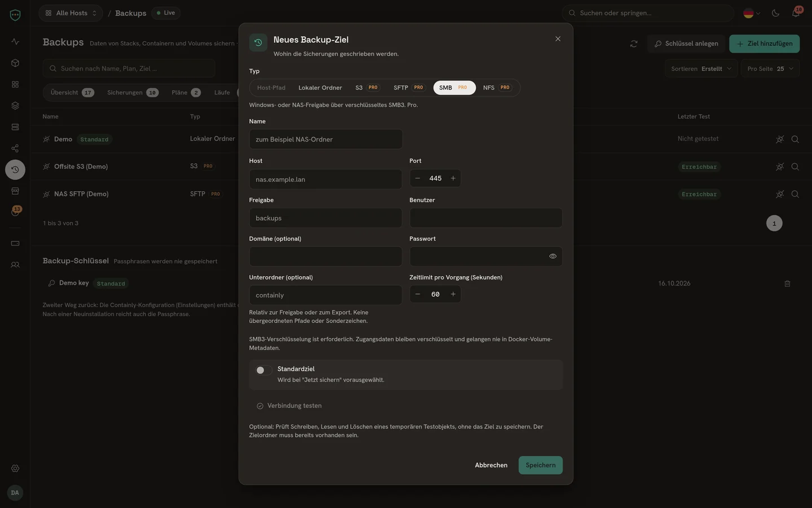Image resolution: width=812 pixels, height=508 pixels.
Task: Click the Schlüssel anlegen button
Action: click(686, 43)
